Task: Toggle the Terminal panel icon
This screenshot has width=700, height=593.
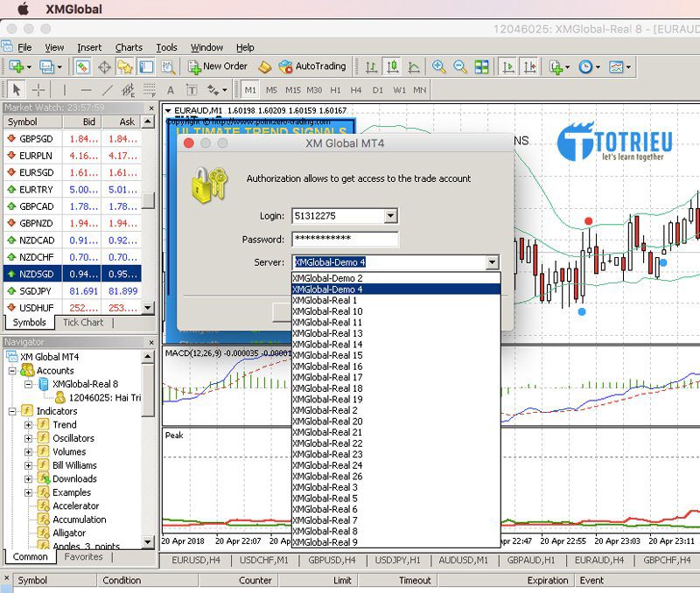Action: (146, 67)
